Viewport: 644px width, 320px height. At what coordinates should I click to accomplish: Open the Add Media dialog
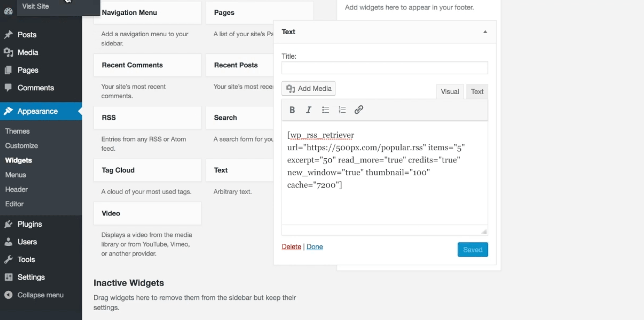(308, 88)
